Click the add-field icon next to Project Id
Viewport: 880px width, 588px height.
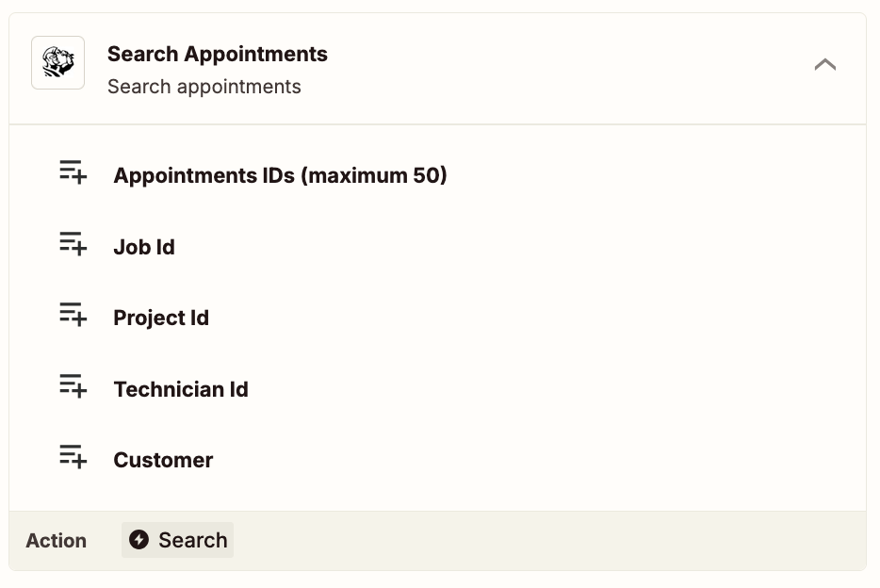point(73,314)
